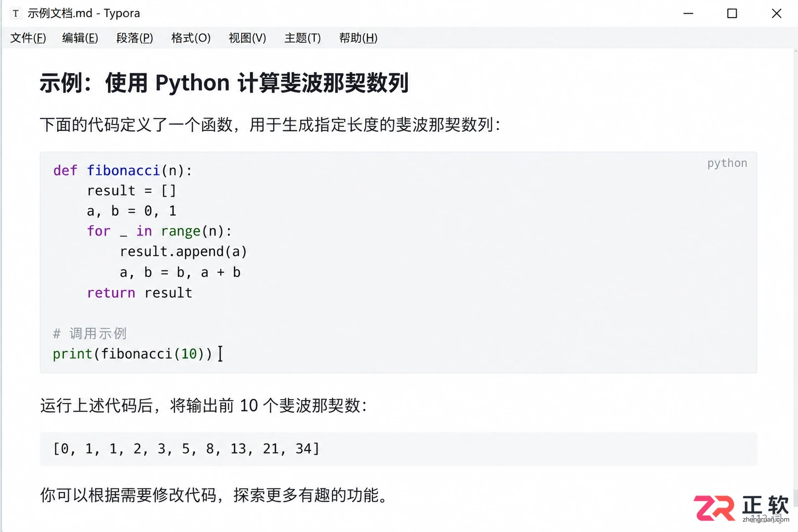Click the paragraph starting with 下面的代码定义了

pyautogui.click(x=270, y=125)
